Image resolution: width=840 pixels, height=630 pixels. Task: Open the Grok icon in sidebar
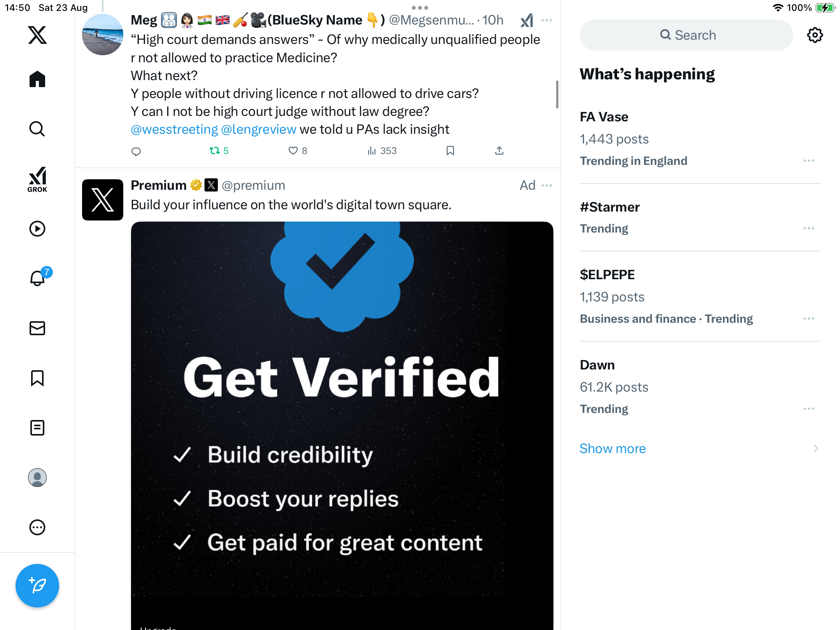pos(37,179)
